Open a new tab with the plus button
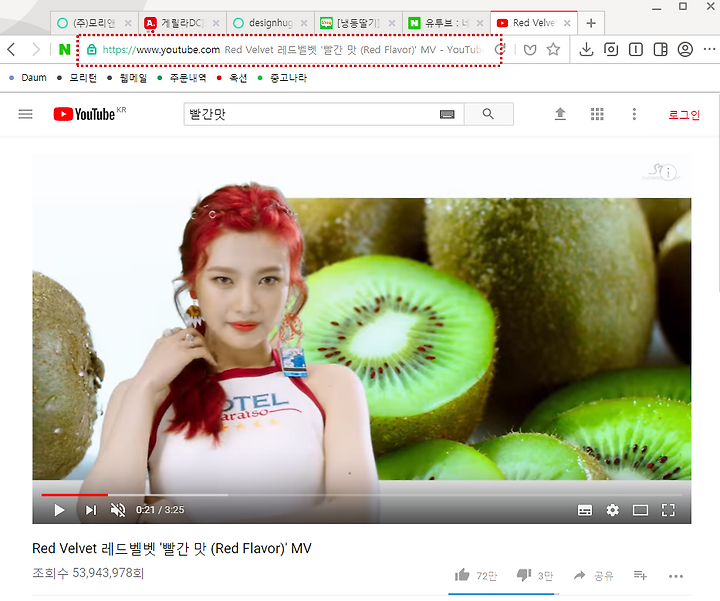The width and height of the screenshot is (720, 601). (x=591, y=23)
